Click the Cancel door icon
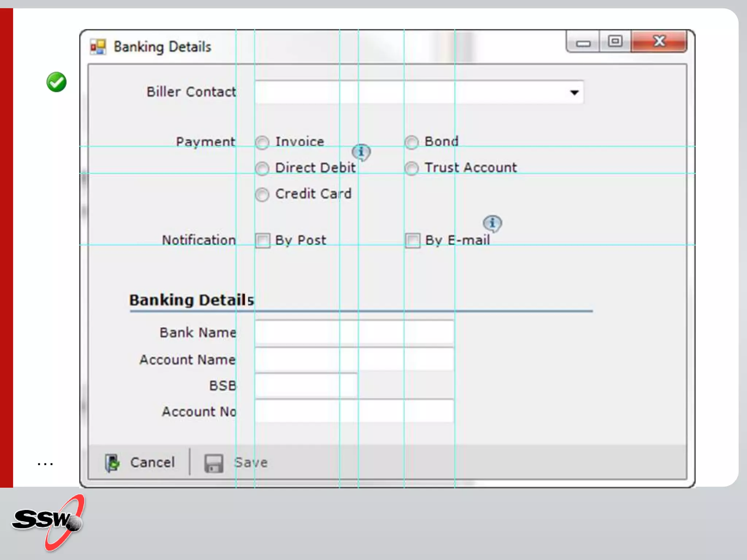This screenshot has width=747, height=560. [112, 463]
